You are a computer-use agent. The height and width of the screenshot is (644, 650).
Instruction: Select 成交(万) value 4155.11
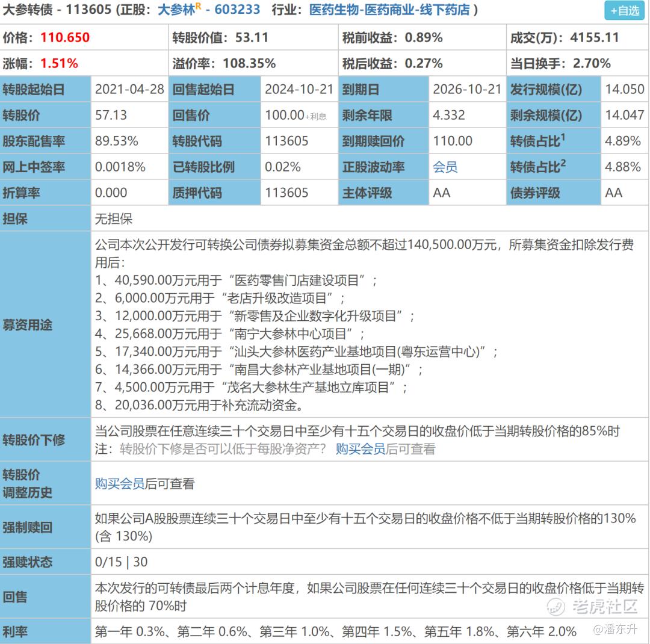tap(595, 38)
